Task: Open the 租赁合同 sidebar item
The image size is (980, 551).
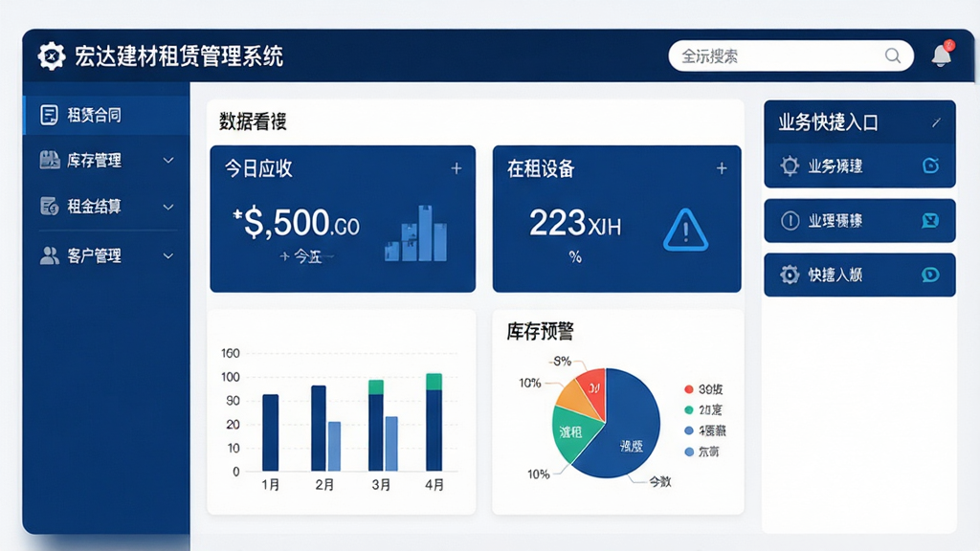Action: [x=106, y=115]
